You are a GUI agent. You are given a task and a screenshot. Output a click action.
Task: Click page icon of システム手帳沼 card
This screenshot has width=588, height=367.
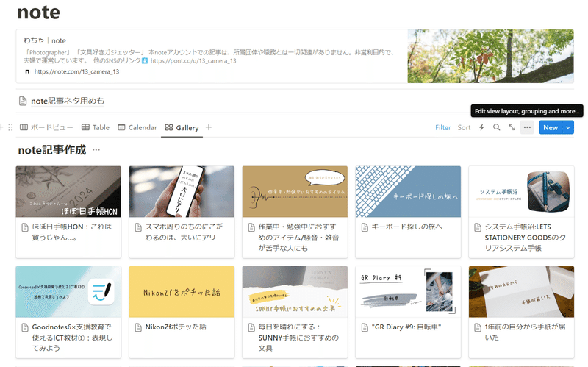(478, 227)
